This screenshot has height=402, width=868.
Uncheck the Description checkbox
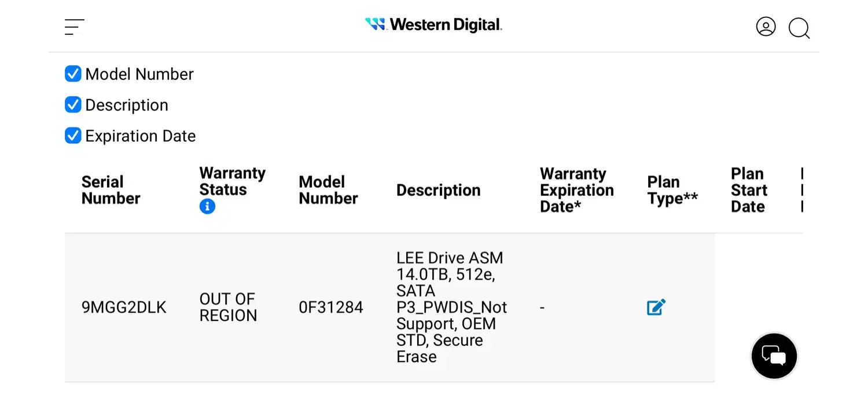[73, 105]
